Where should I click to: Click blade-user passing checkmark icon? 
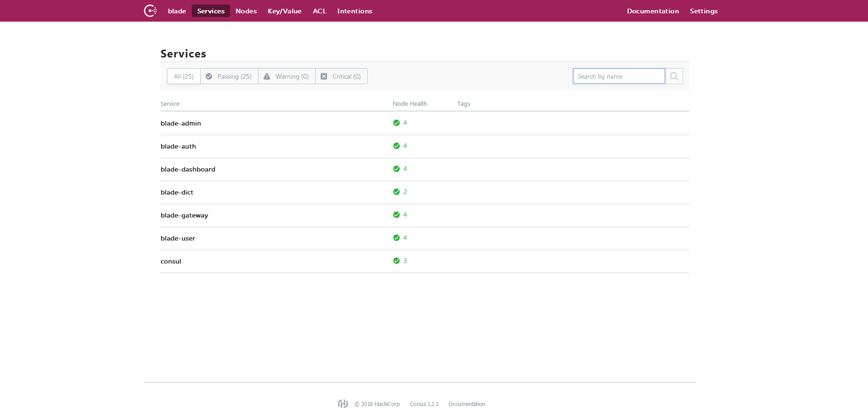[397, 238]
